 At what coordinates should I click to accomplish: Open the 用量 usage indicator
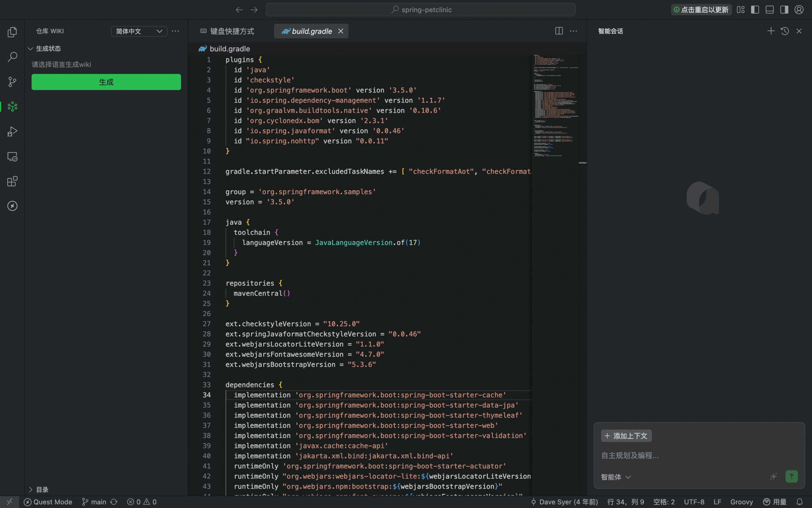click(775, 502)
